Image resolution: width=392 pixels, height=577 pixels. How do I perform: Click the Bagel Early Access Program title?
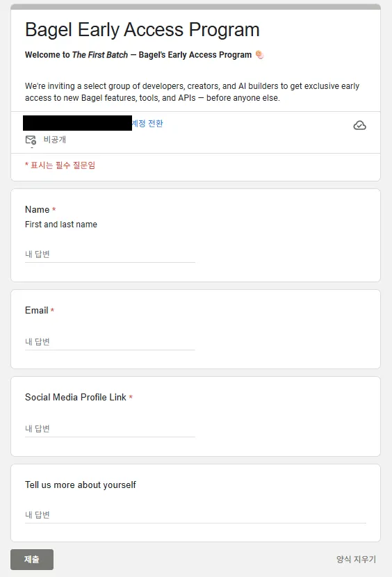pos(142,29)
